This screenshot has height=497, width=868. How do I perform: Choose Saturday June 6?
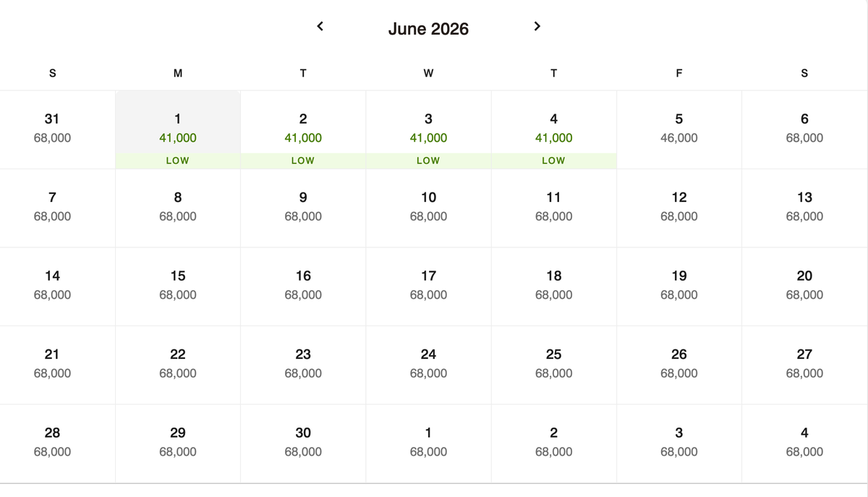tap(804, 129)
